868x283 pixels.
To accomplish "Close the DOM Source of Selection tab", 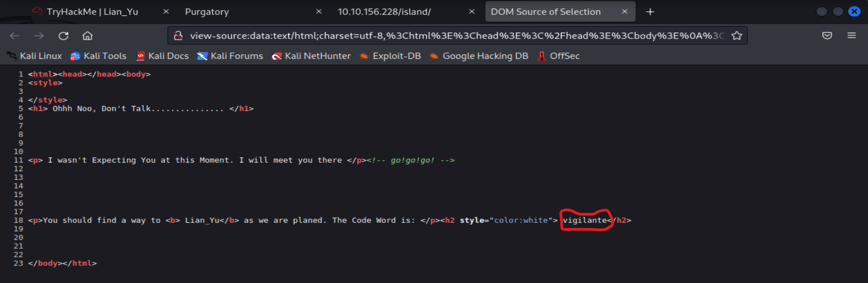I will click(624, 12).
